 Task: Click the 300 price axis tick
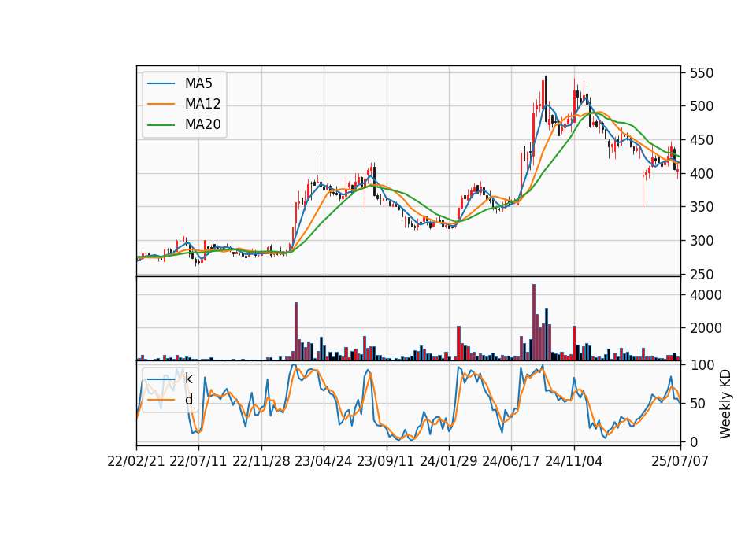701,241
